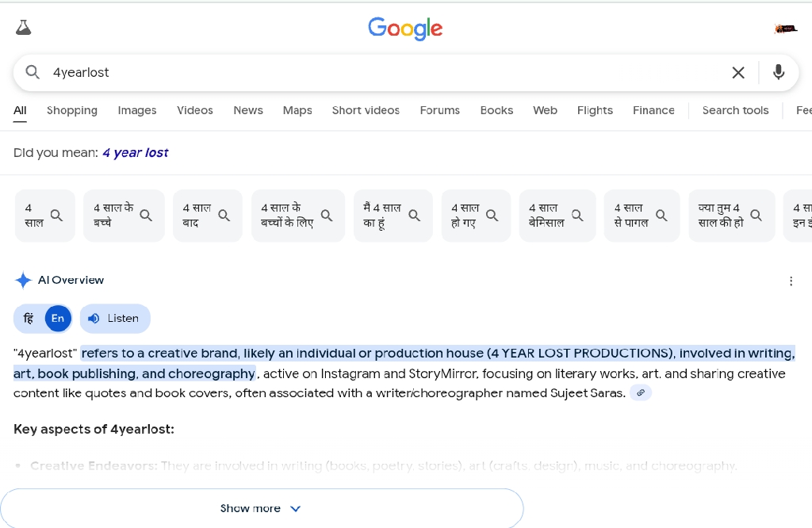Open the Short videos tab

366,110
